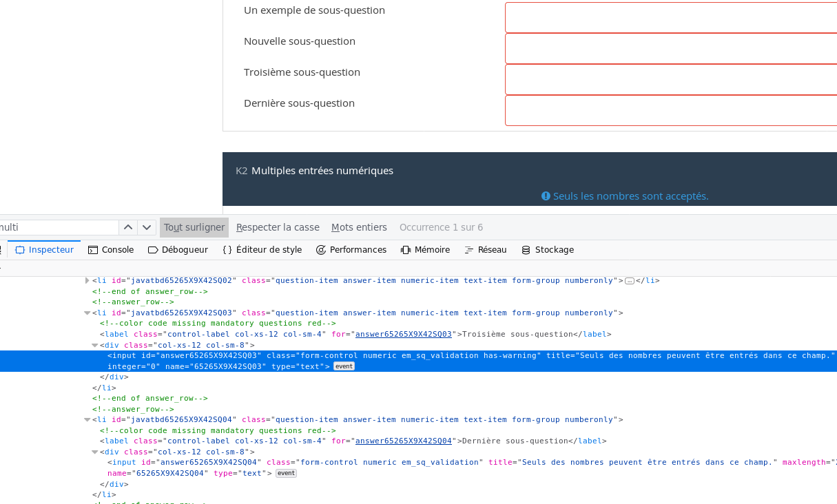The height and width of the screenshot is (504, 837).
Task: Enable Respecter la casse option
Action: [x=278, y=227]
